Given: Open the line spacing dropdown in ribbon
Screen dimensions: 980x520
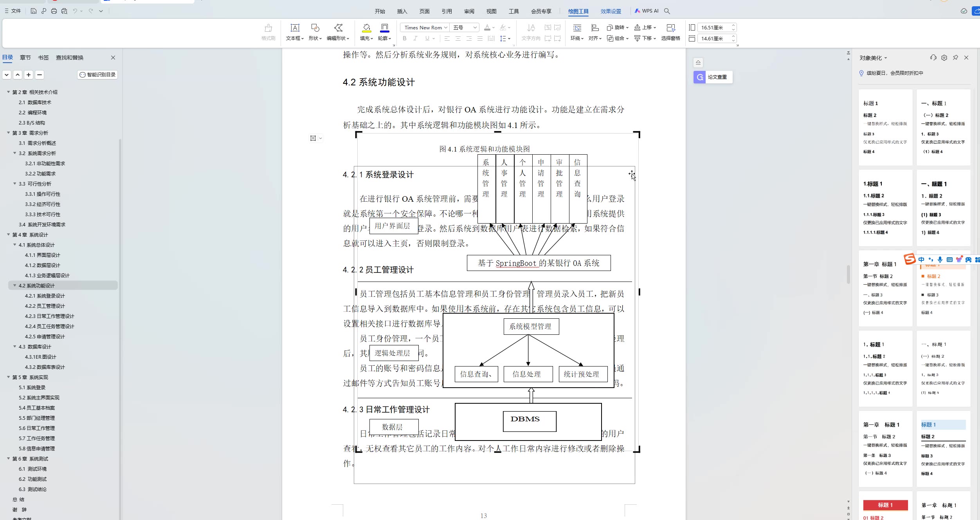Looking at the screenshot, I should point(509,38).
